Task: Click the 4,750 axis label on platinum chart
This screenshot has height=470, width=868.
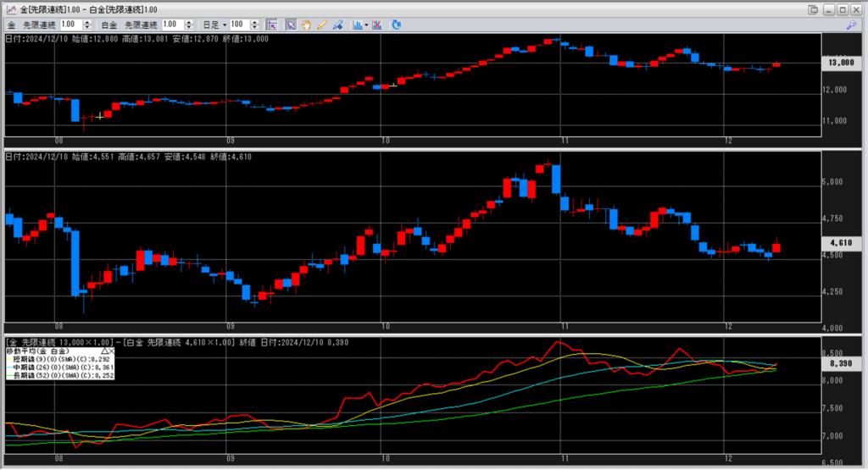Action: click(834, 218)
